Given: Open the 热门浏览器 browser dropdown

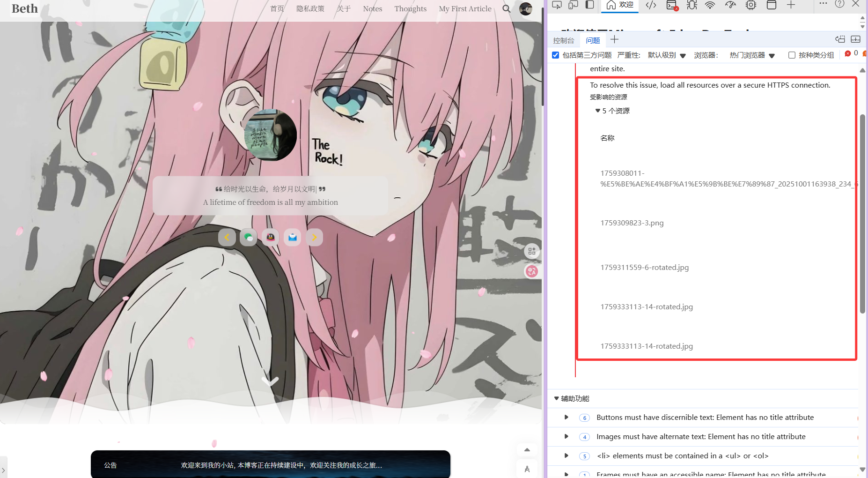Looking at the screenshot, I should [x=752, y=55].
